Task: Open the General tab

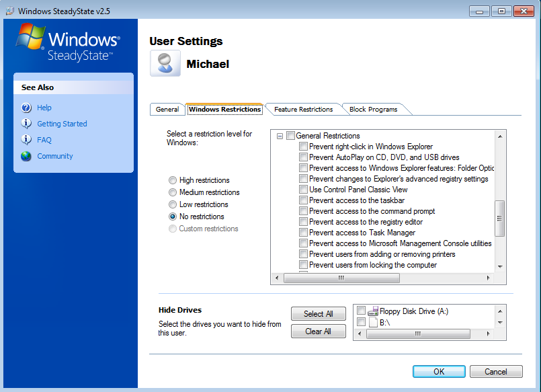Action: [x=167, y=110]
